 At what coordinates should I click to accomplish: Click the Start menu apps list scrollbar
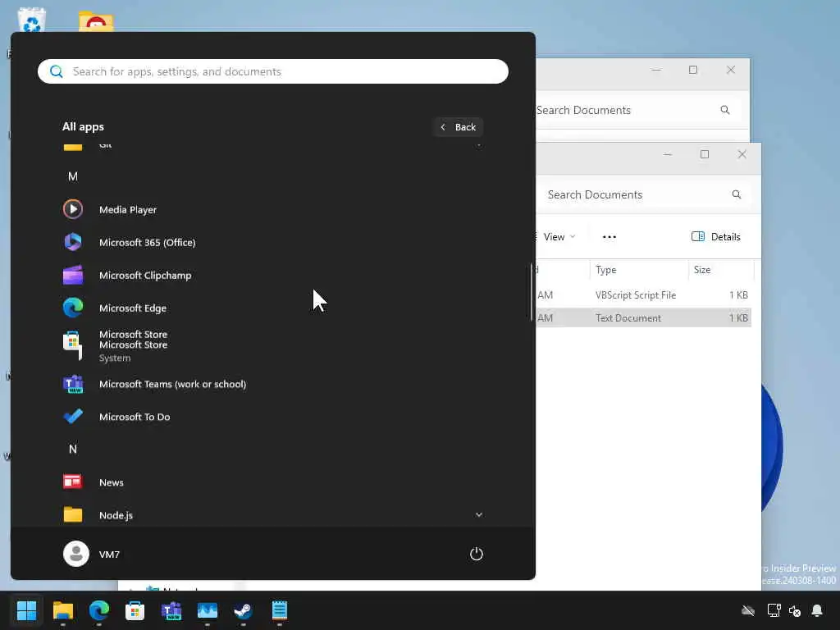[532, 292]
